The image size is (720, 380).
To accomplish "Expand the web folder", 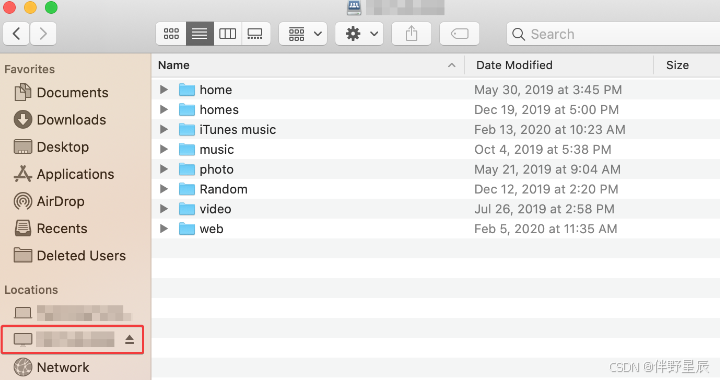I will click(x=163, y=229).
